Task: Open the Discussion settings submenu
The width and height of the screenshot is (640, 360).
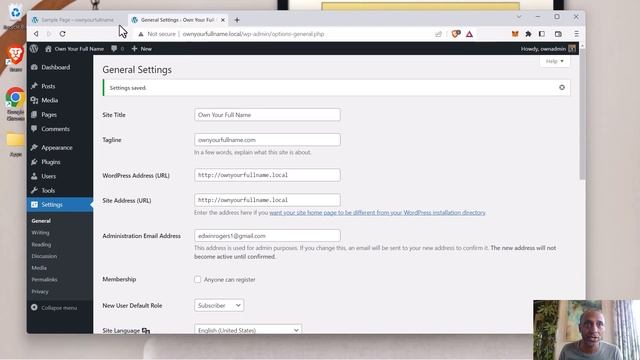Action: click(44, 256)
